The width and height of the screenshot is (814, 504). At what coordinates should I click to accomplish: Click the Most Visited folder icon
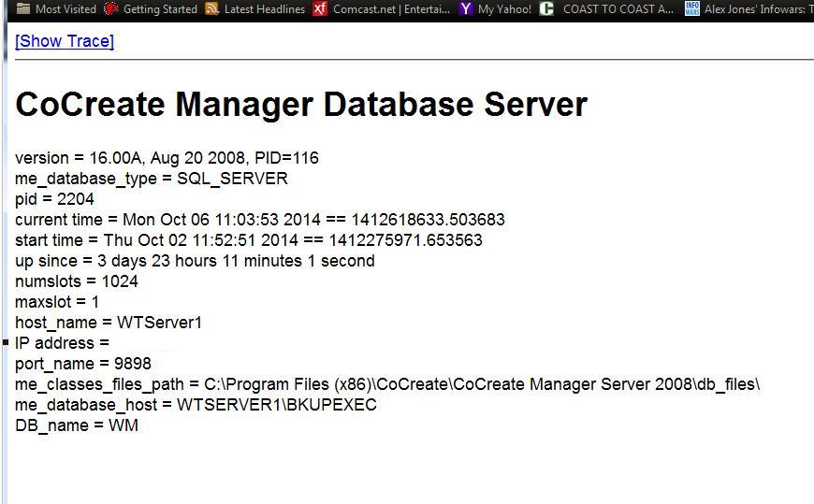point(22,8)
